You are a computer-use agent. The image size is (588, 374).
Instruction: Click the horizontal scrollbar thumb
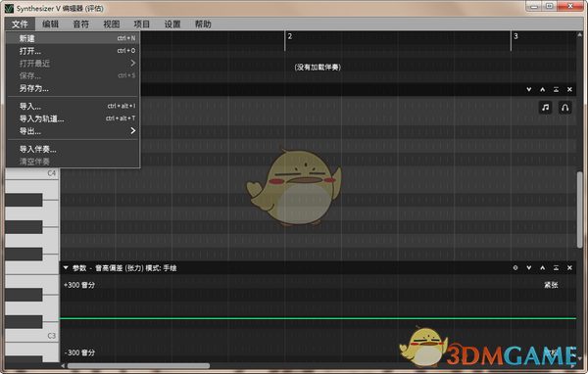(138, 365)
